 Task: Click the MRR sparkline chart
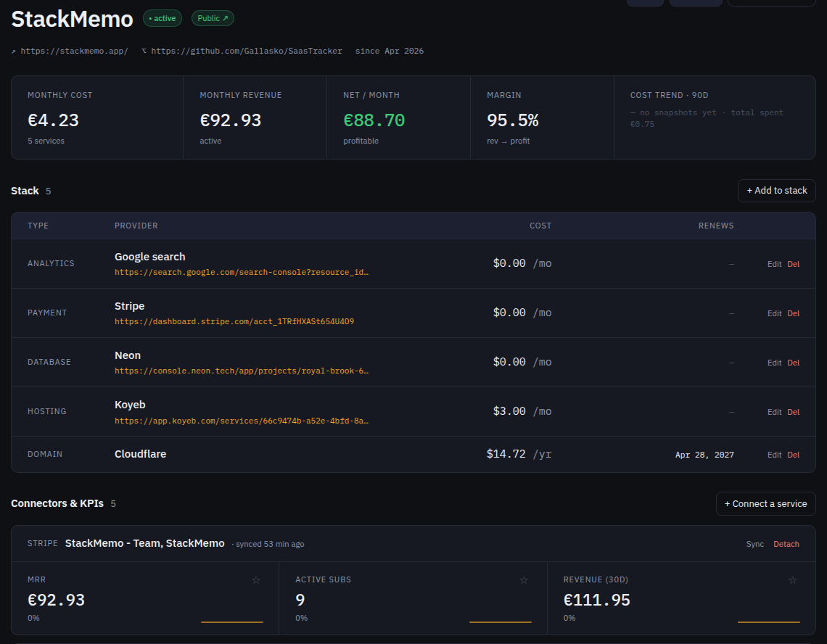pos(232,622)
